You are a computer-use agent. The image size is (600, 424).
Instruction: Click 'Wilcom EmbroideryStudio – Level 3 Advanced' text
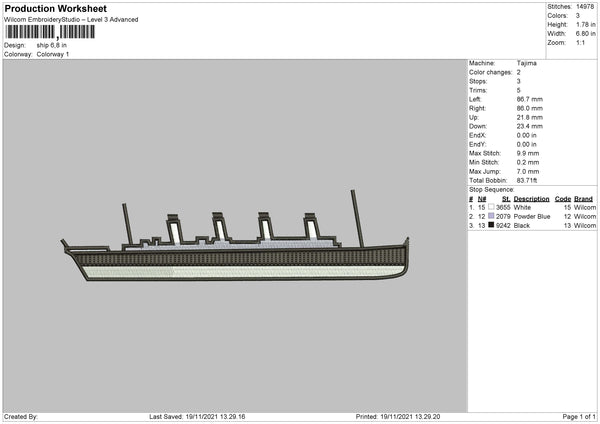71,20
